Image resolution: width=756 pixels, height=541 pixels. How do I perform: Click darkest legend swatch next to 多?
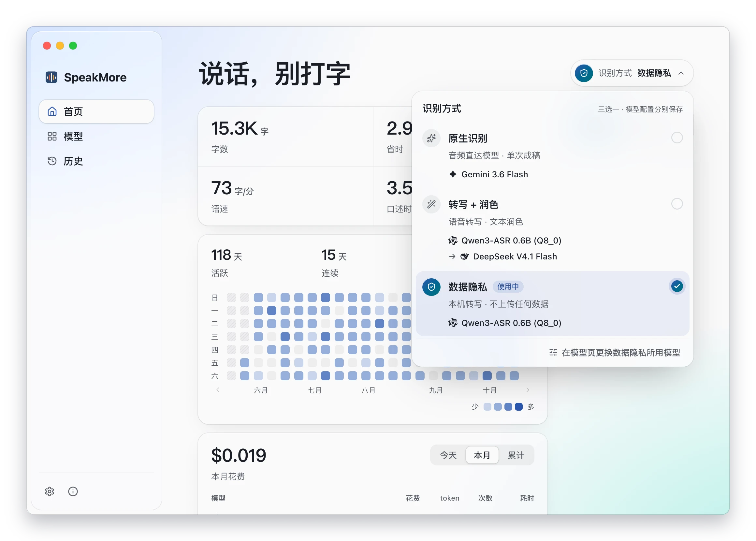tap(518, 407)
